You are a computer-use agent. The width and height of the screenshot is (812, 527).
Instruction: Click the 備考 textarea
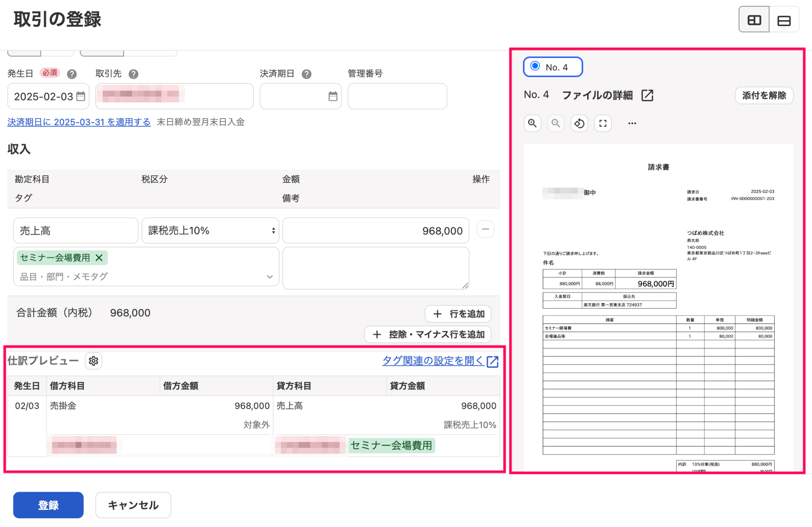[x=376, y=268]
